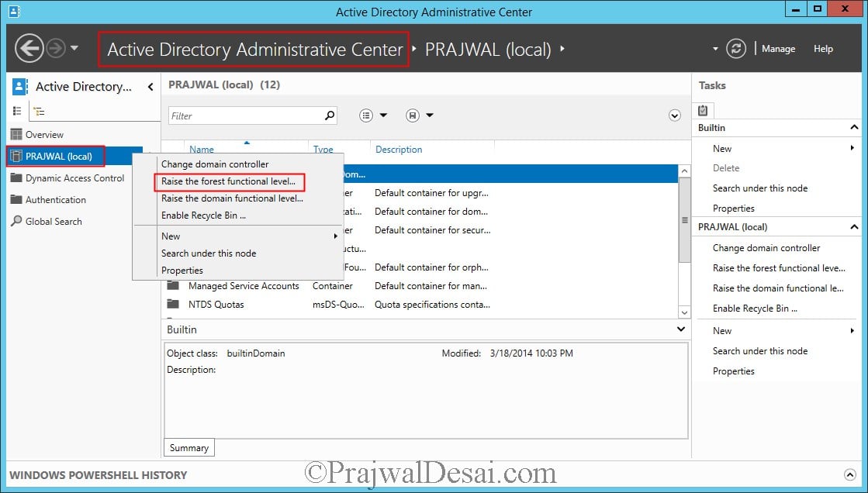Click the Active Directory icon atop navigation pane
Screen dimensions: 868x493
[20, 86]
